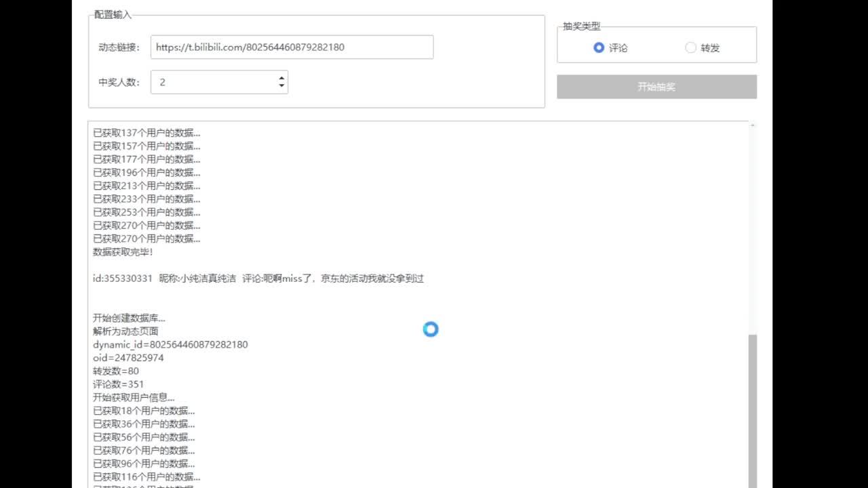Increase 中奖人数 with the up arrow
This screenshot has width=868, height=488.
point(281,78)
